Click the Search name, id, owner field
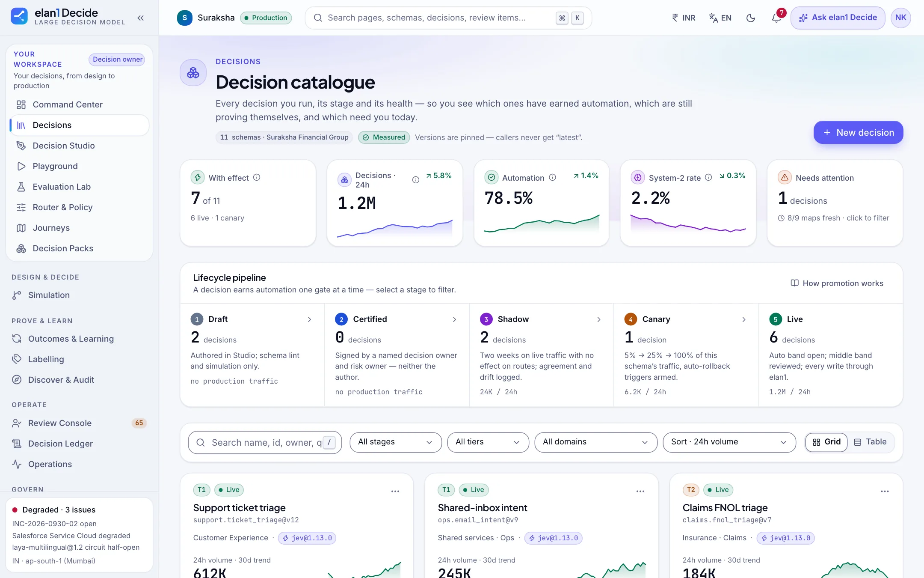Screen dimensions: 924x578 (265, 442)
